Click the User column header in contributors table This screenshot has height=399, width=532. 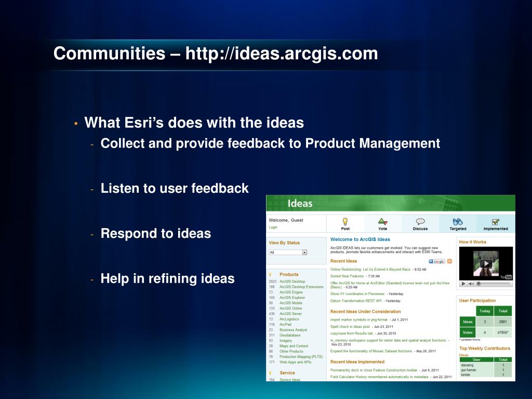477,360
